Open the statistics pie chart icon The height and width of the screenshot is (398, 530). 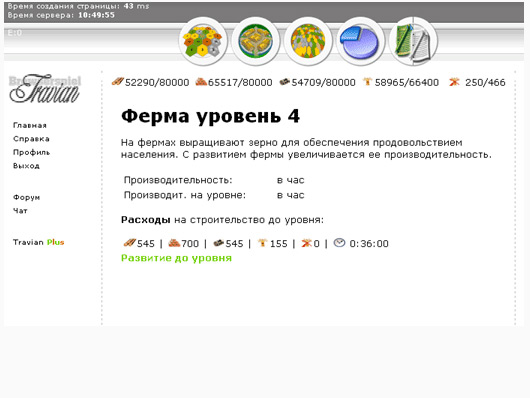(x=360, y=41)
